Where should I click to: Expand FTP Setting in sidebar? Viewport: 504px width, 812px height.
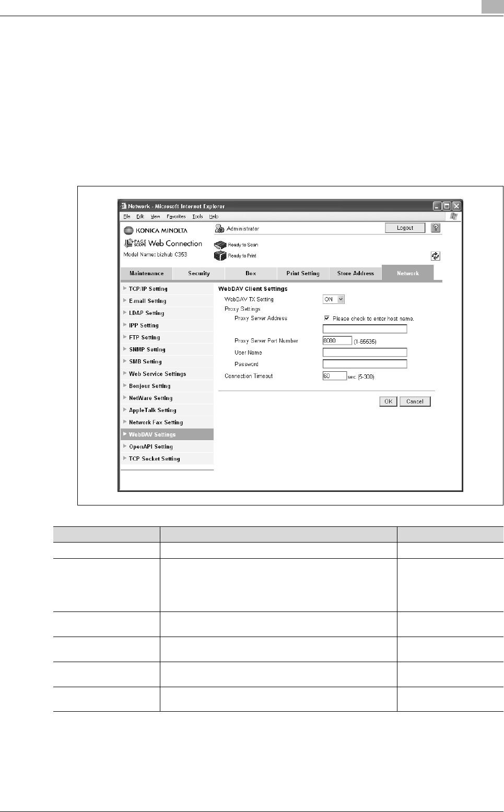click(x=167, y=337)
